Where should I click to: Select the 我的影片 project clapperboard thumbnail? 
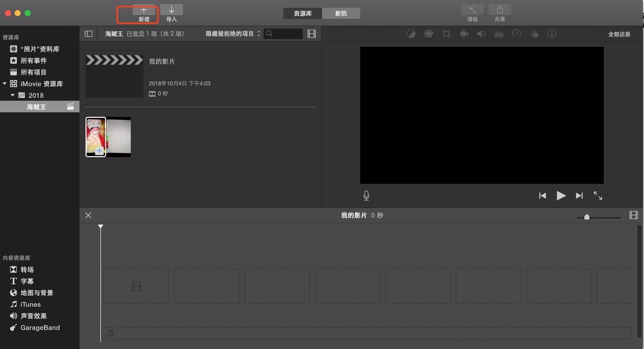pos(114,76)
